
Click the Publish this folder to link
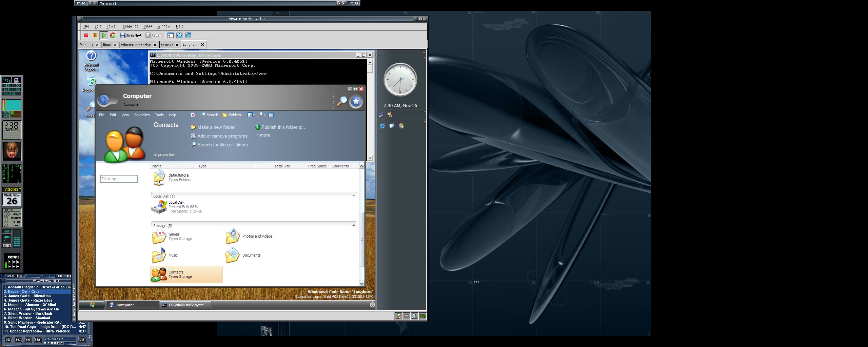click(x=280, y=127)
